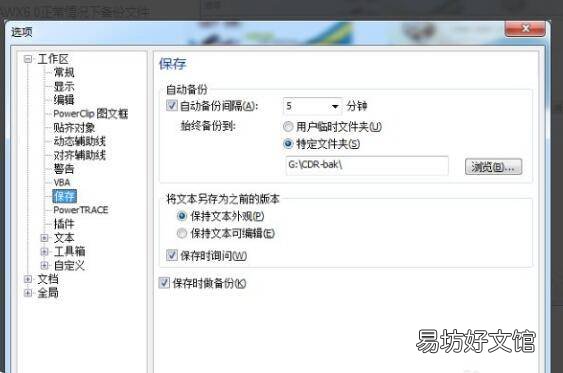Image resolution: width=563 pixels, height=373 pixels.
Task: Expand the 自定义 tree node
Action: 44,265
